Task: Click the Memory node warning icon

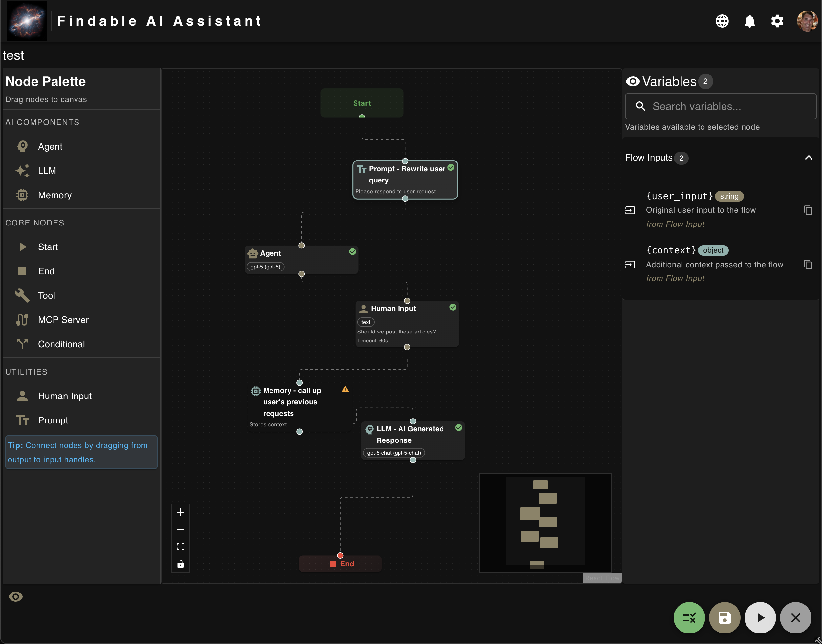Action: click(x=345, y=390)
